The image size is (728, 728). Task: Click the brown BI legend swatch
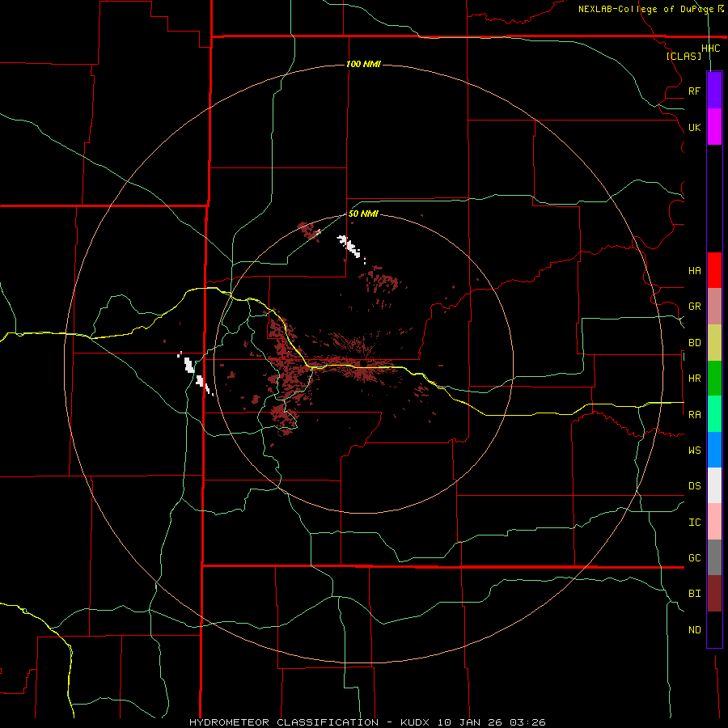pyautogui.click(x=714, y=594)
